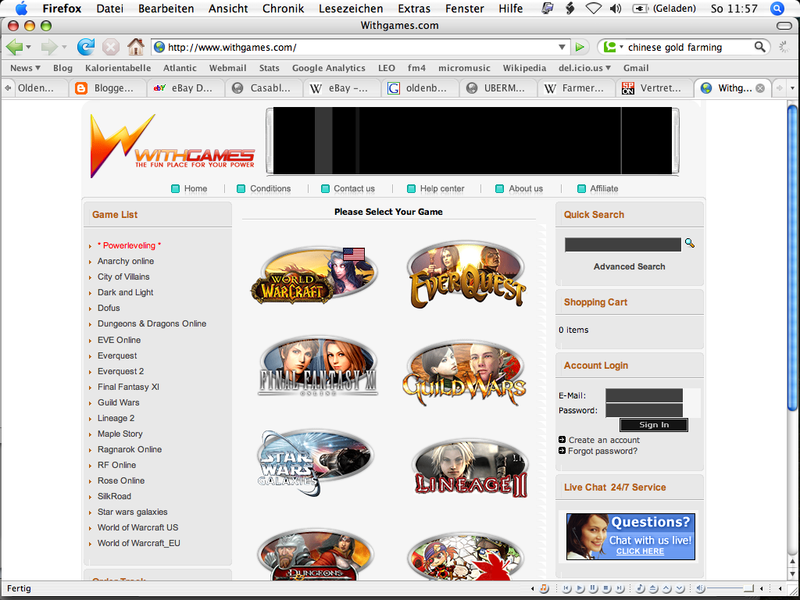Screen dimensions: 800x600
Task: Open the Extras menu
Action: (414, 9)
